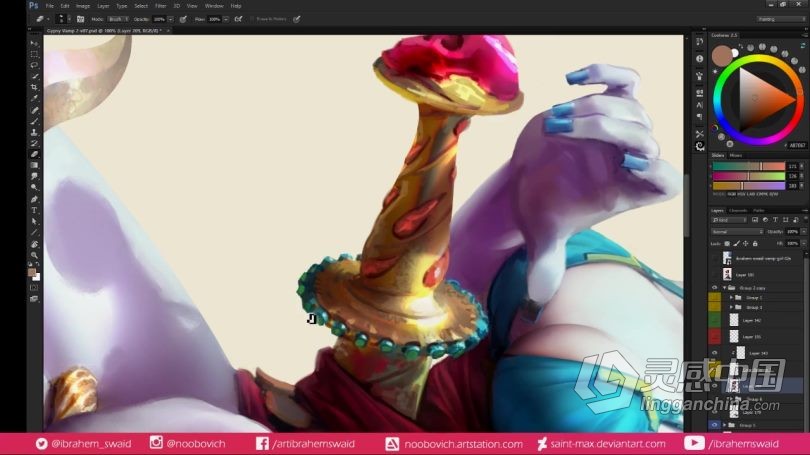
Task: Select the Zoom tool
Action: click(34, 255)
